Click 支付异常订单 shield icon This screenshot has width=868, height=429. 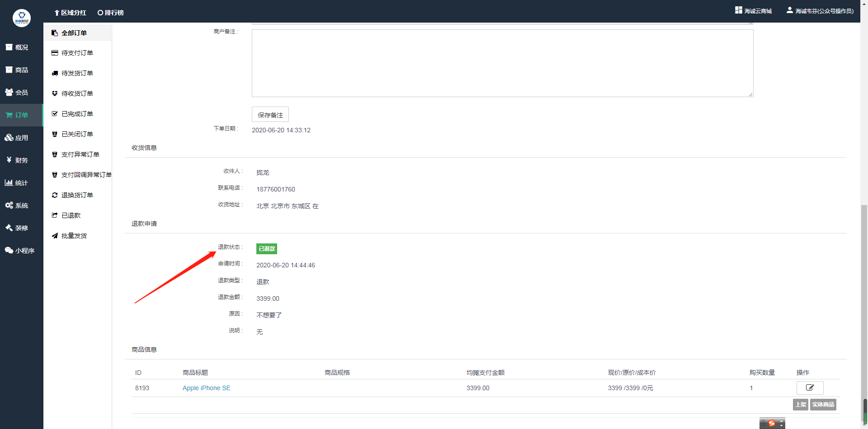55,154
